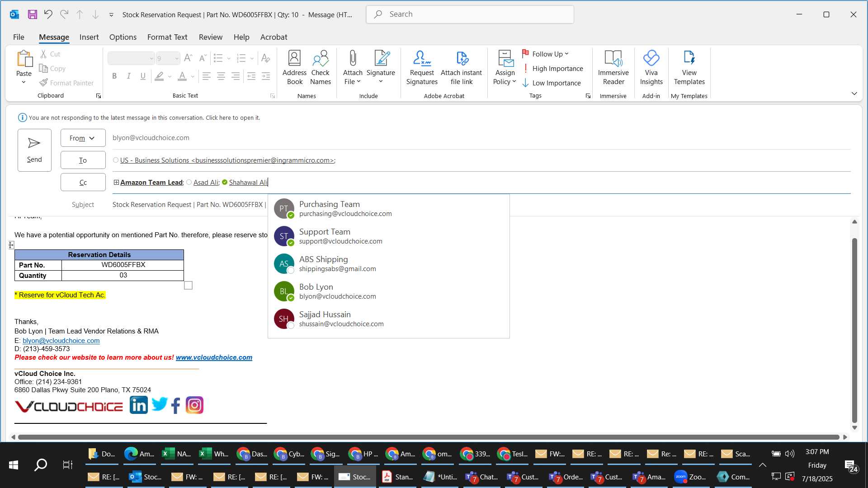868x488 pixels.
Task: Click the To button
Action: tap(83, 160)
